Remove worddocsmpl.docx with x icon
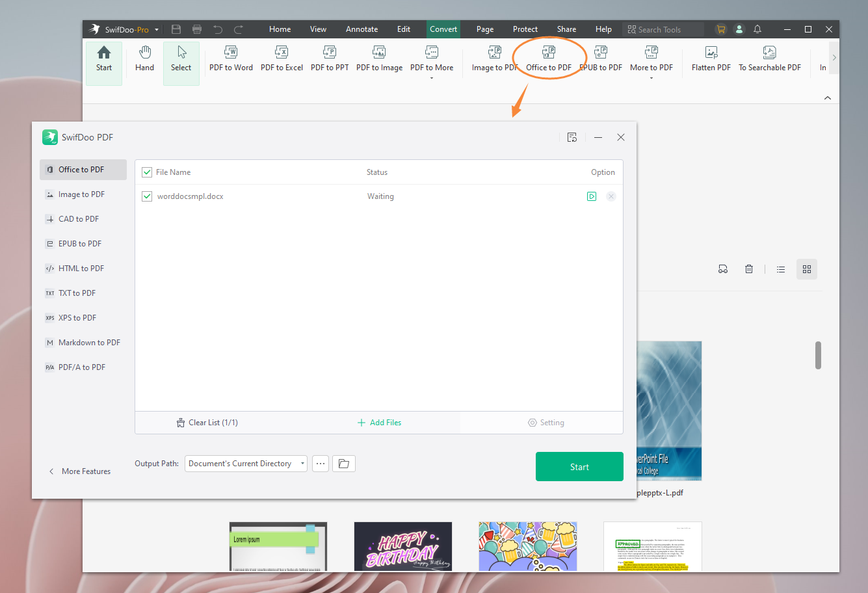Screen dimensions: 868x593 611,196
